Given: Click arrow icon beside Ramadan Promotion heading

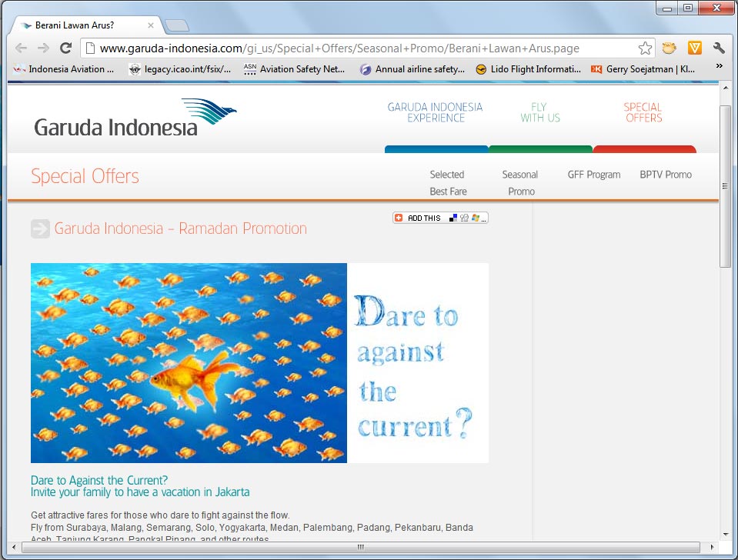Looking at the screenshot, I should coord(40,228).
